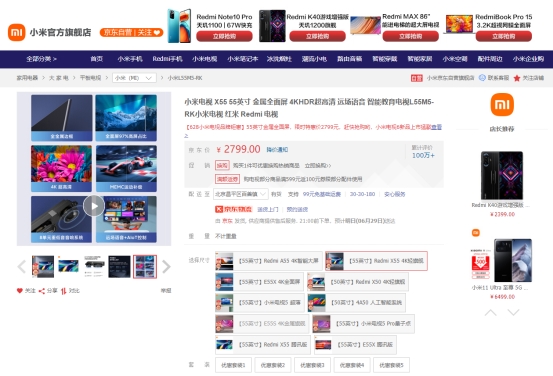Select size option Redmi X55 4K旗舰版
The width and height of the screenshot is (553, 376).
click(x=376, y=261)
